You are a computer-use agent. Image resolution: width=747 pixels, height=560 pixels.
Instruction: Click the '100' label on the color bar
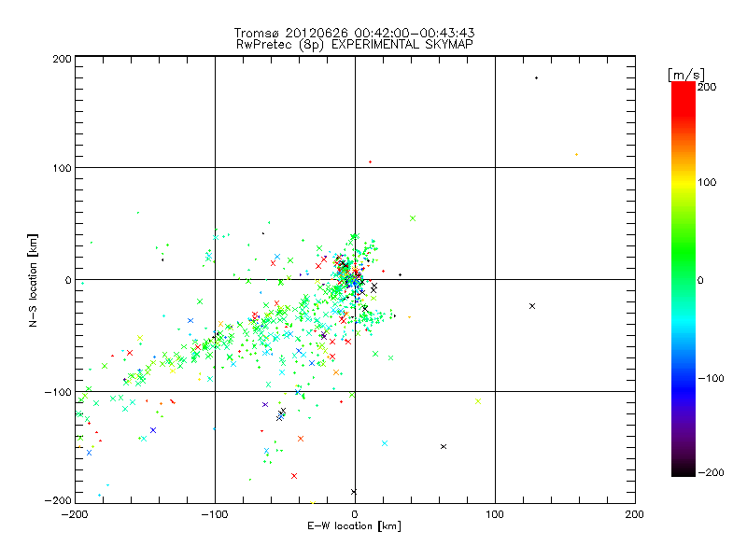(x=707, y=182)
